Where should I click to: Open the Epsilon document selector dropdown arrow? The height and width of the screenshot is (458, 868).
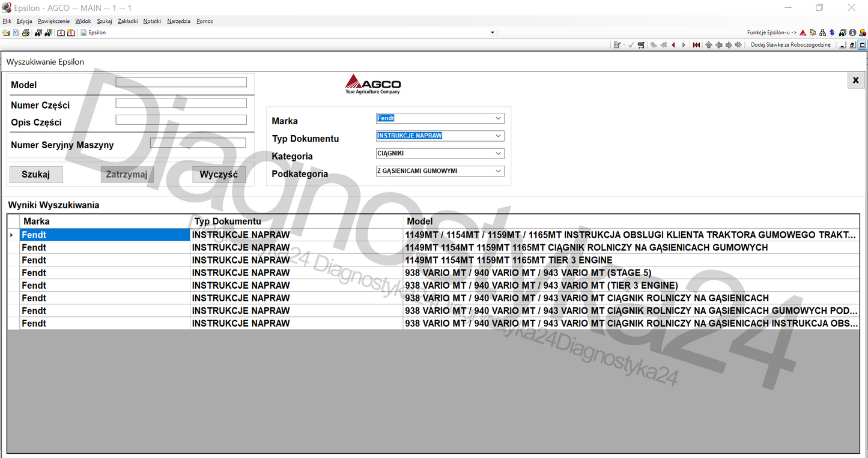point(493,32)
